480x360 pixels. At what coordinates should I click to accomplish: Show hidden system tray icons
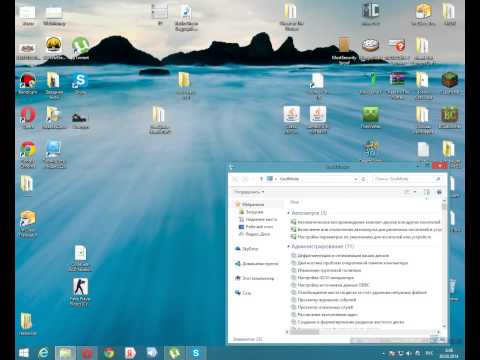coord(383,353)
